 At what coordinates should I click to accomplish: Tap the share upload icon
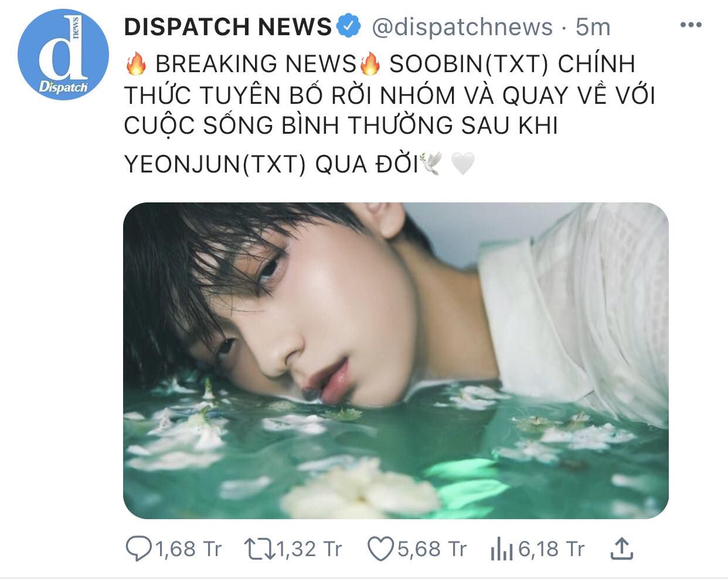point(622,548)
